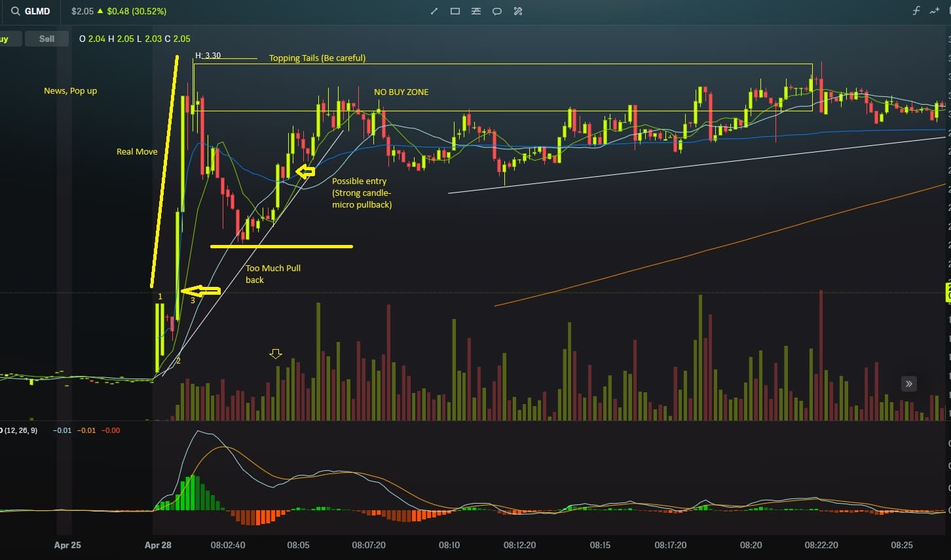The image size is (951, 560).
Task: Select the speech bubble annotation tool
Action: point(497,11)
